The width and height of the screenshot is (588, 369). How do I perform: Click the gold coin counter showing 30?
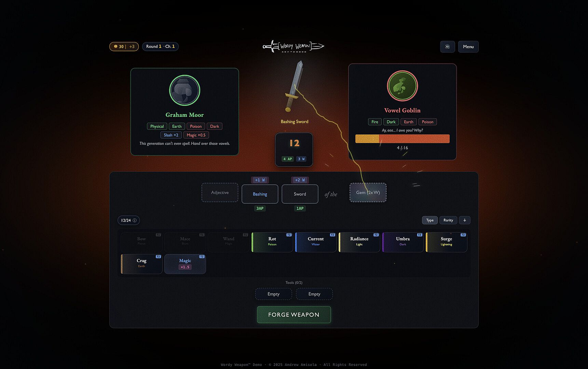click(124, 46)
